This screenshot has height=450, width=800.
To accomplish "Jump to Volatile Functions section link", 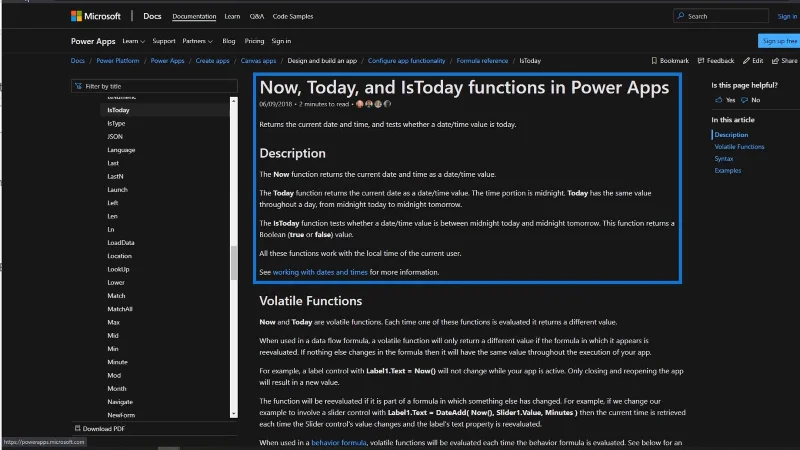I will point(739,146).
